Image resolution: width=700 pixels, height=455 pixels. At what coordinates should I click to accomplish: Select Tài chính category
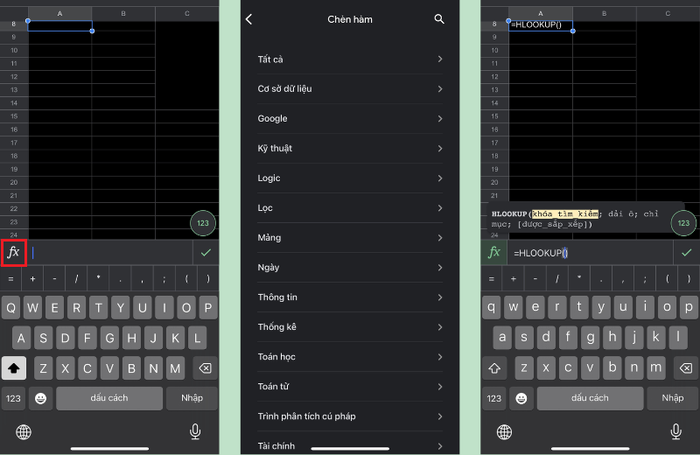350,445
